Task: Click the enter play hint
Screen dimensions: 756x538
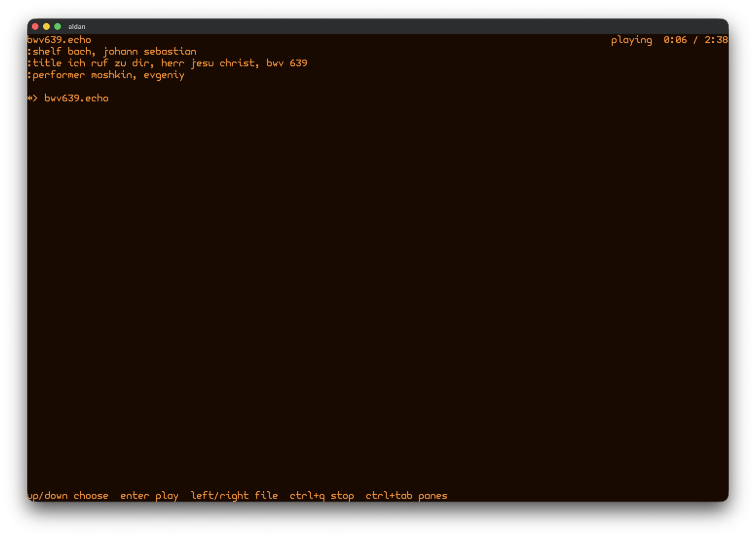Action: click(149, 496)
